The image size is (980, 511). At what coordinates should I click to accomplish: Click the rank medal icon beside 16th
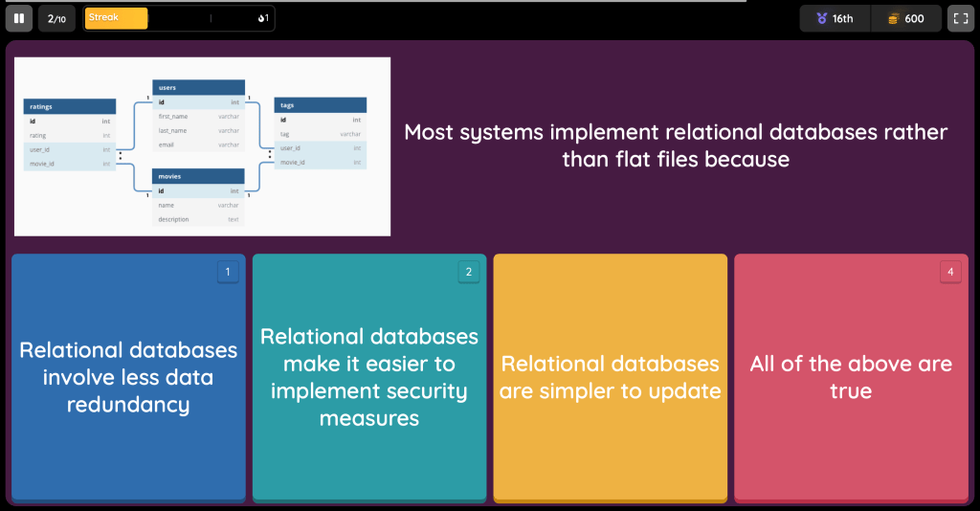pos(821,18)
